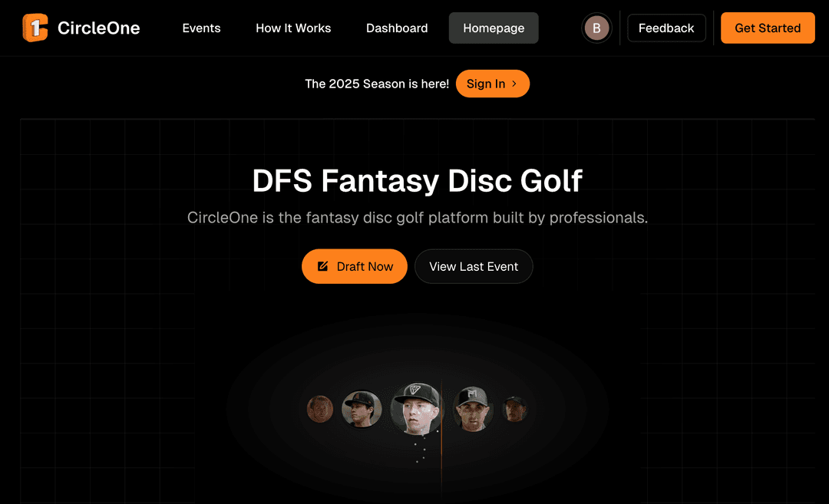Go to the Dashboard nav item
This screenshot has width=829, height=504.
397,28
